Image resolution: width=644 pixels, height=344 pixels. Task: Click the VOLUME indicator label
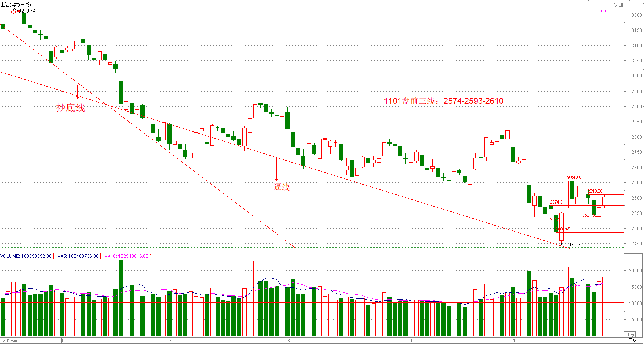point(10,256)
